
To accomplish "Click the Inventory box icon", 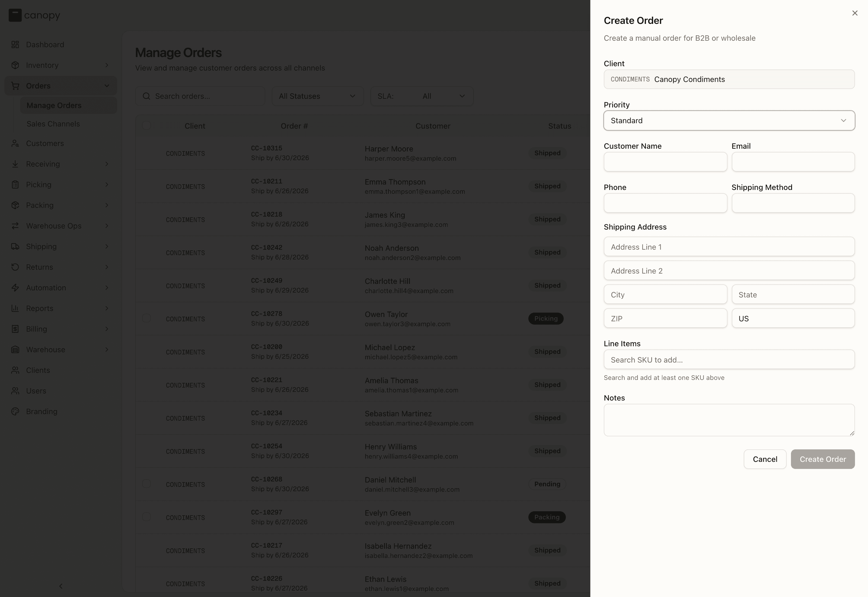I will [x=15, y=65].
